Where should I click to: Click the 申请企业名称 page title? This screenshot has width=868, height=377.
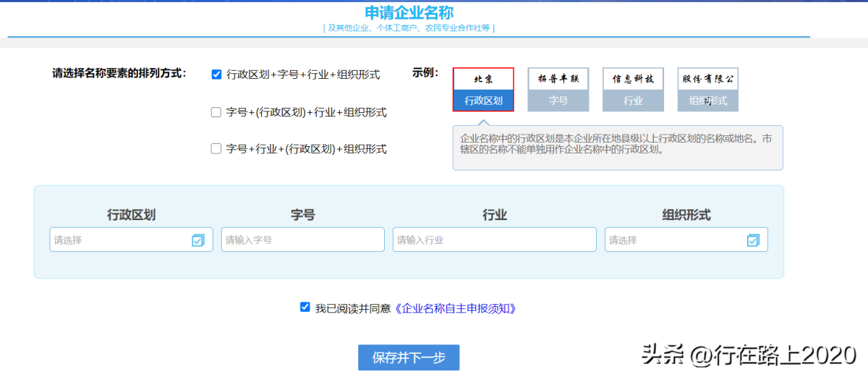coord(409,13)
